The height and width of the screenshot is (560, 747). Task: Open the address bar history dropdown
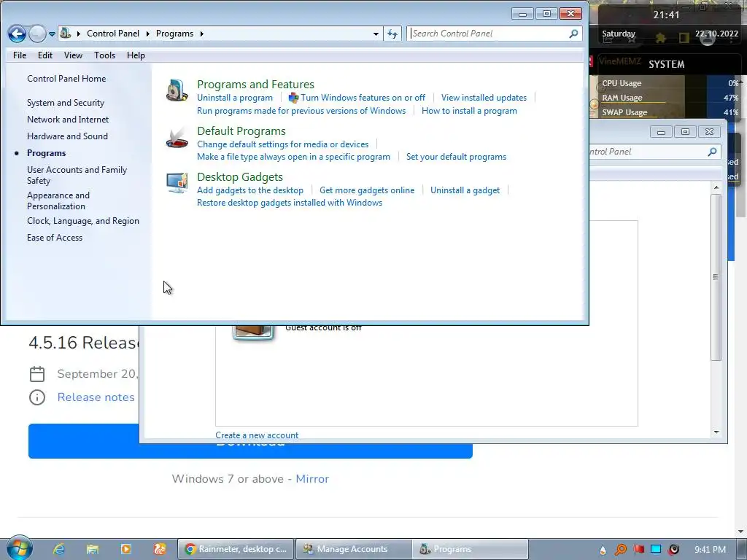tap(376, 34)
